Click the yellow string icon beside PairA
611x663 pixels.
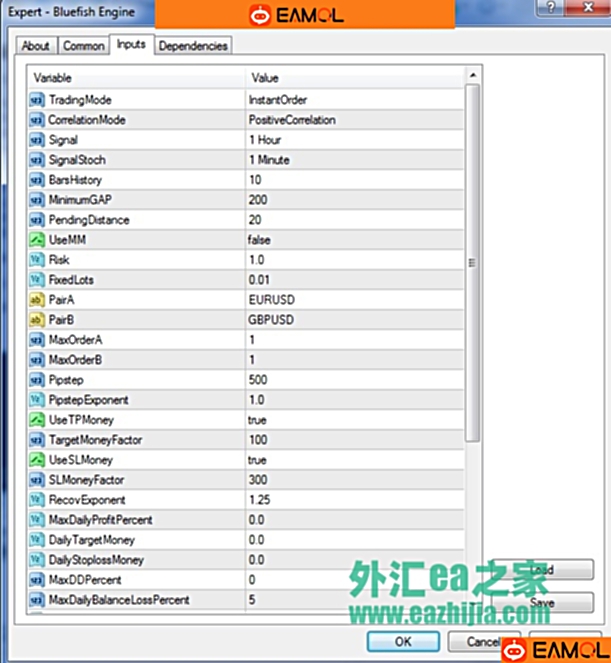point(37,300)
